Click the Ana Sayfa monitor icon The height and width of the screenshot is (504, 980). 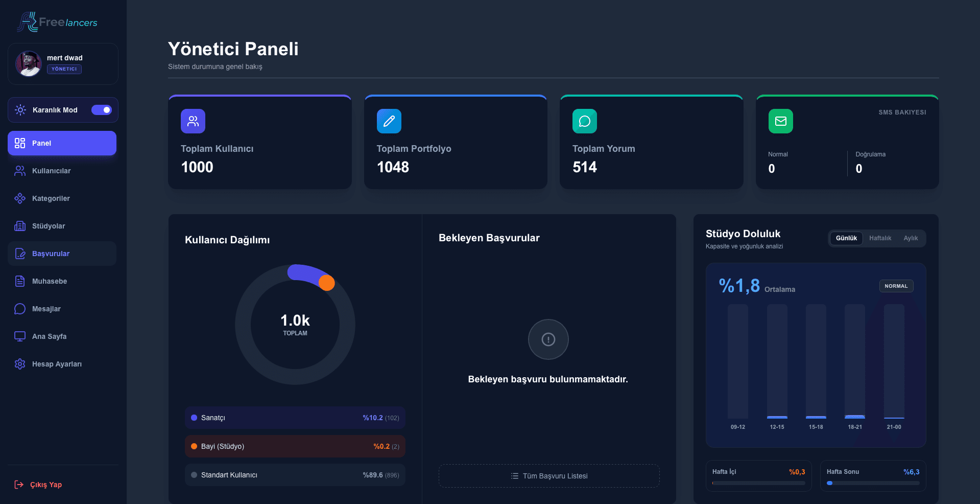pyautogui.click(x=20, y=336)
